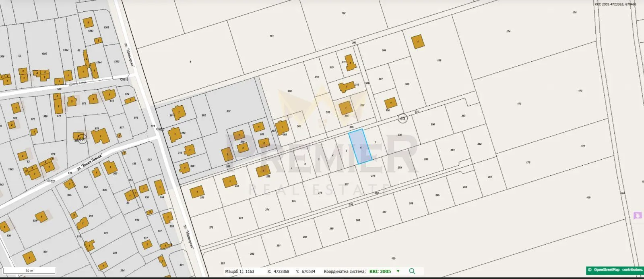Viewport: 644px width, 279px height.
Task: Click the 50 m scale bar
Action: click(x=29, y=271)
